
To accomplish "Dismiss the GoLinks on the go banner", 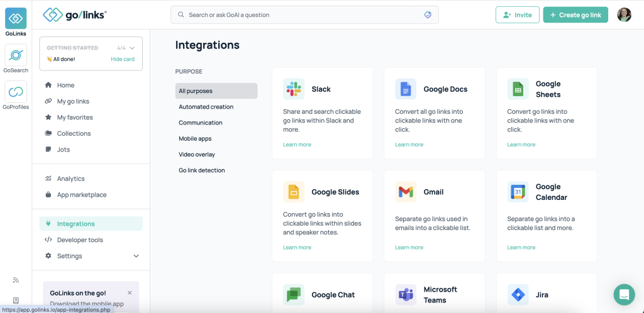I will (x=130, y=293).
